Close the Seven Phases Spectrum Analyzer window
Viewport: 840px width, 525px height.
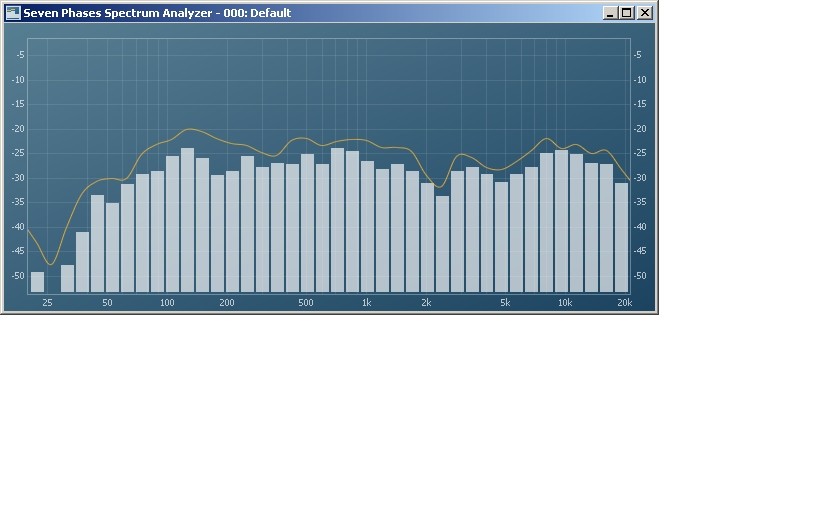[645, 13]
